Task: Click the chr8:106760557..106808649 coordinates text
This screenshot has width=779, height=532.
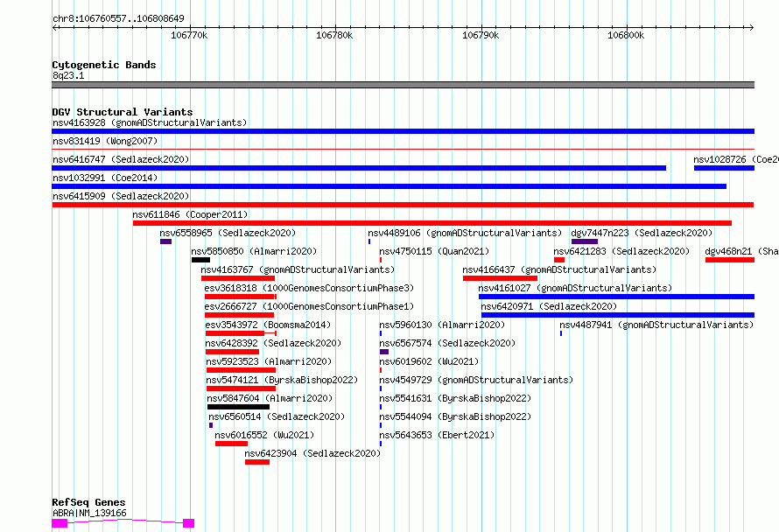Action: [x=118, y=18]
